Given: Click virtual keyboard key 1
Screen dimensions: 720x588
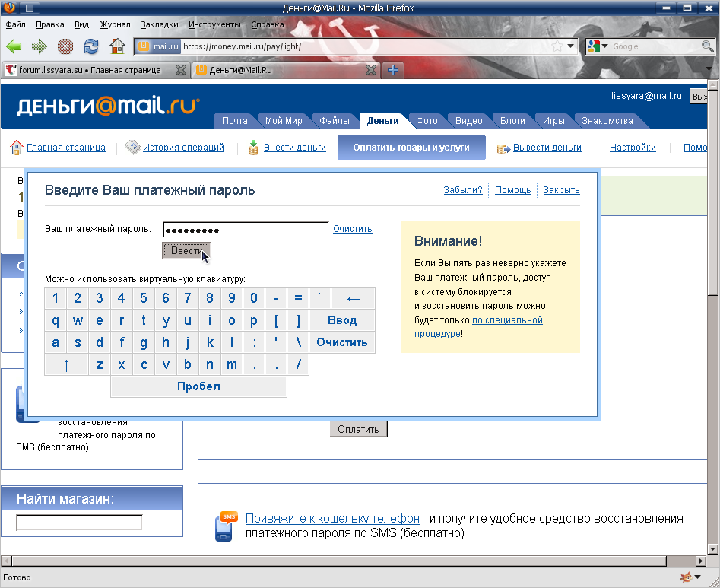Looking at the screenshot, I should 55,299.
